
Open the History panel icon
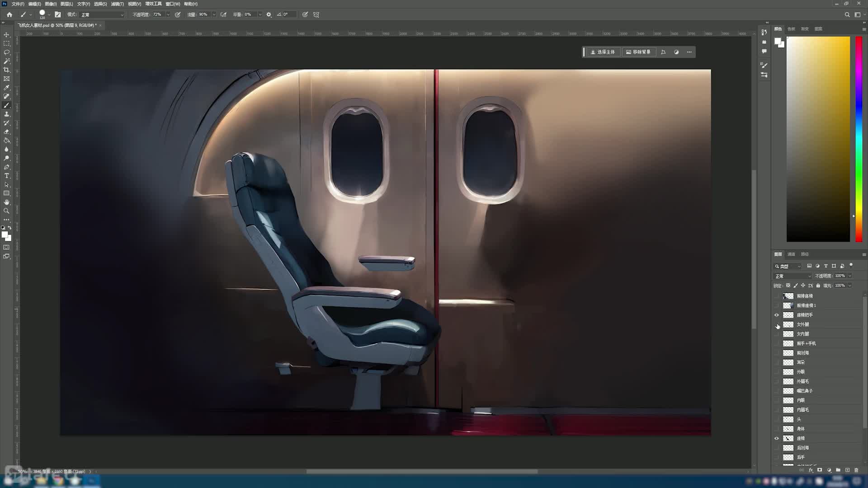pyautogui.click(x=764, y=32)
